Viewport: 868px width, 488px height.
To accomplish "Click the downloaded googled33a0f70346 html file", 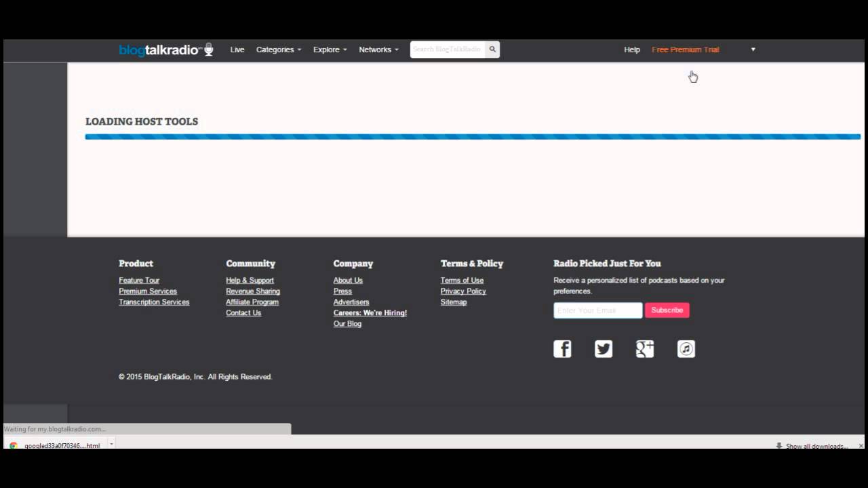I will (x=62, y=446).
